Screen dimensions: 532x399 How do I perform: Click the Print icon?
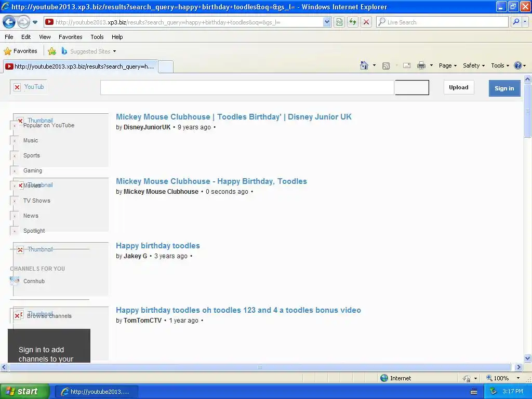[421, 65]
